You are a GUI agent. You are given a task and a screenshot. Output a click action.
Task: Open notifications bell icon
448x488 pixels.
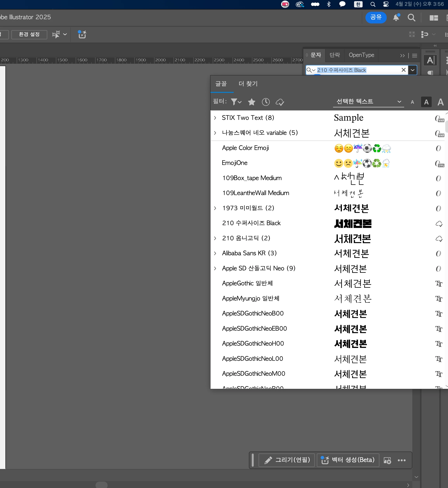[396, 17]
